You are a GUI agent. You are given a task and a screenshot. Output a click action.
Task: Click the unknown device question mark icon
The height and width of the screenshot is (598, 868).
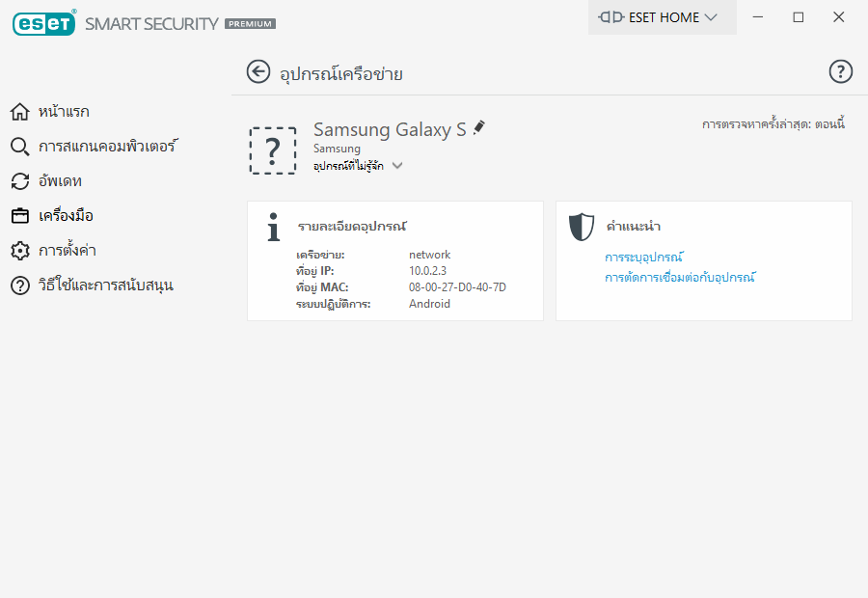coord(272,150)
